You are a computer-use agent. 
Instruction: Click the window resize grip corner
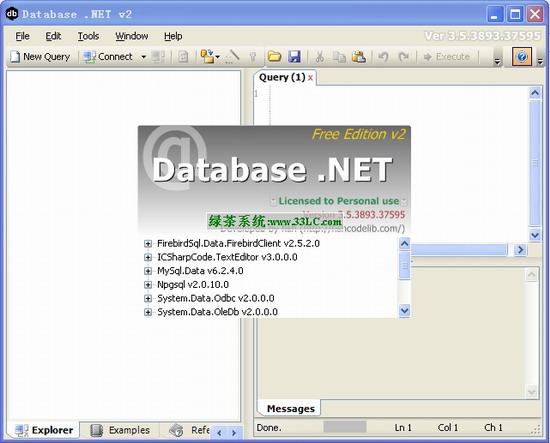[x=537, y=431]
